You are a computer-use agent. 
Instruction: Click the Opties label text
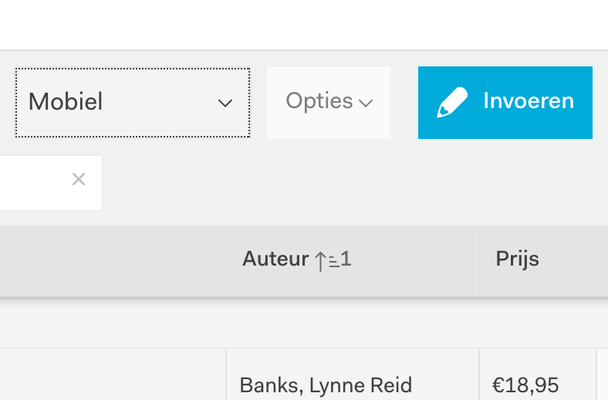319,102
